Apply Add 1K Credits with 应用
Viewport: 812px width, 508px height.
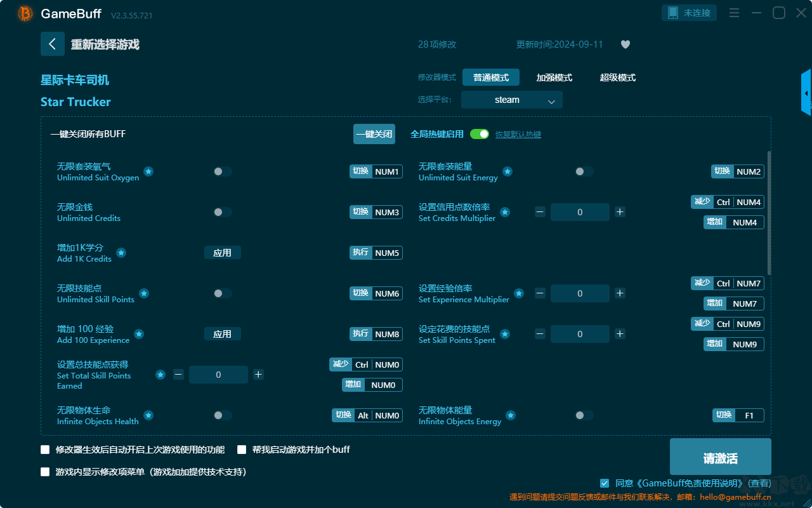[223, 253]
